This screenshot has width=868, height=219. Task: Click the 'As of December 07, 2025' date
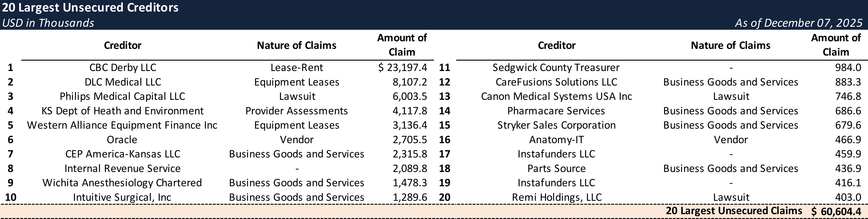[x=798, y=23]
